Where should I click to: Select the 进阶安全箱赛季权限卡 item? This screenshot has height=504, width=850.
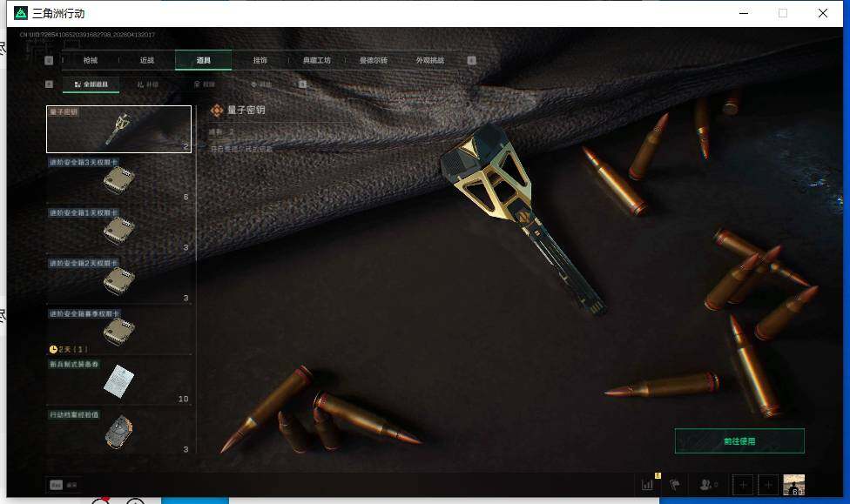(x=118, y=331)
